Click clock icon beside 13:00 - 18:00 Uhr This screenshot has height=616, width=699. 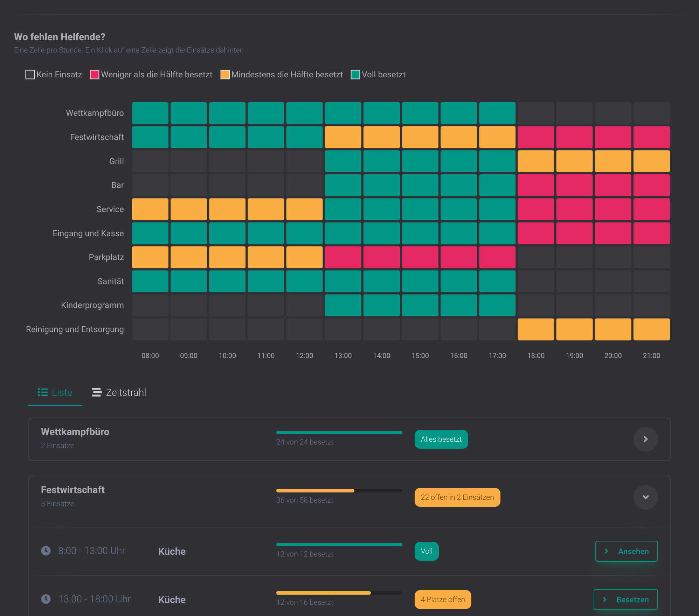[46, 599]
